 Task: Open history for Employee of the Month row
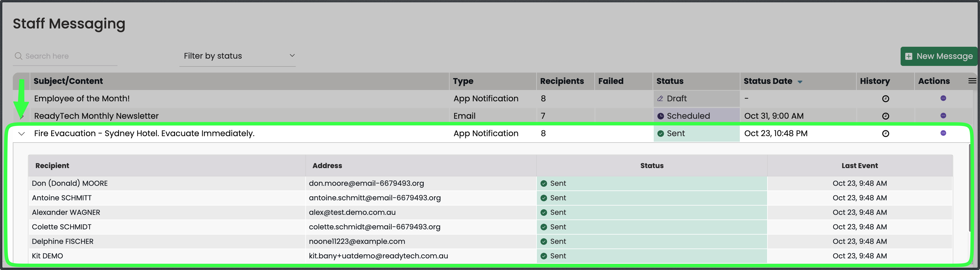pos(885,99)
